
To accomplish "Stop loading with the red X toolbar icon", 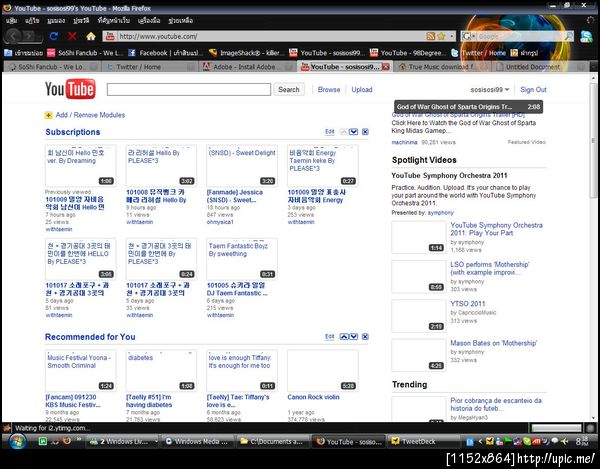I will tap(72, 36).
